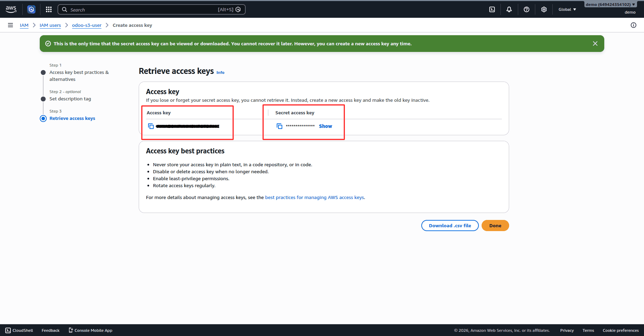Open the Terms footer link
The image size is (644, 336).
click(x=588, y=330)
